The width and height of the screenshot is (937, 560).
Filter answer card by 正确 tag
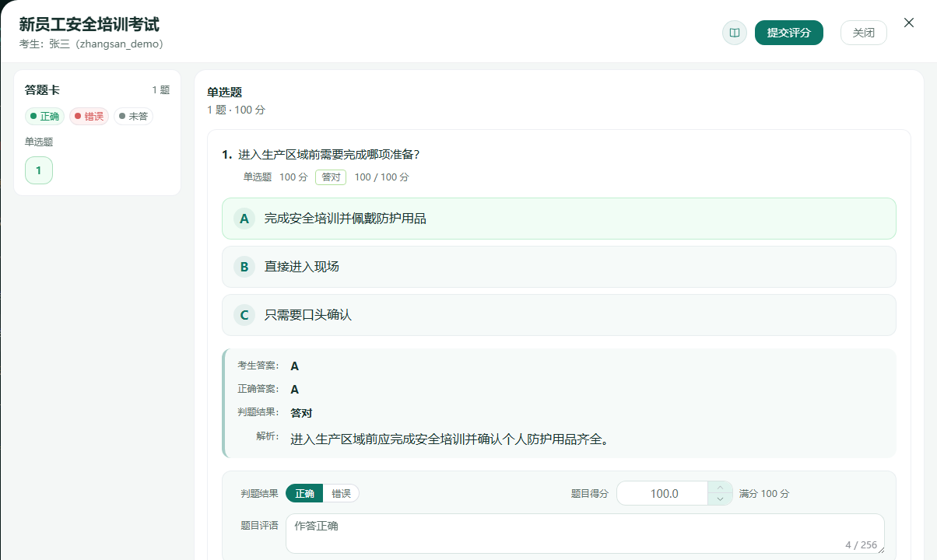[x=44, y=117]
